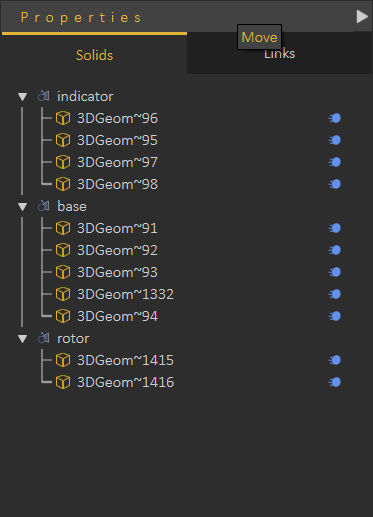Click the link icon next to base
Viewport: 373px width, 517px height.
pyautogui.click(x=44, y=206)
